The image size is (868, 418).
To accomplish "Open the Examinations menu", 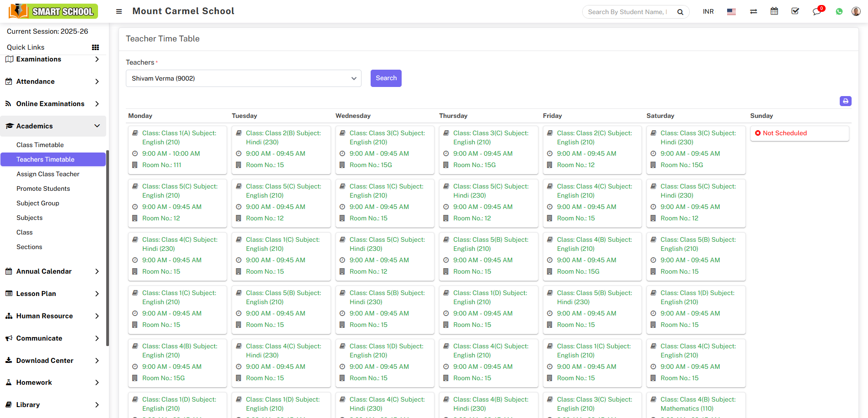I will tap(38, 59).
